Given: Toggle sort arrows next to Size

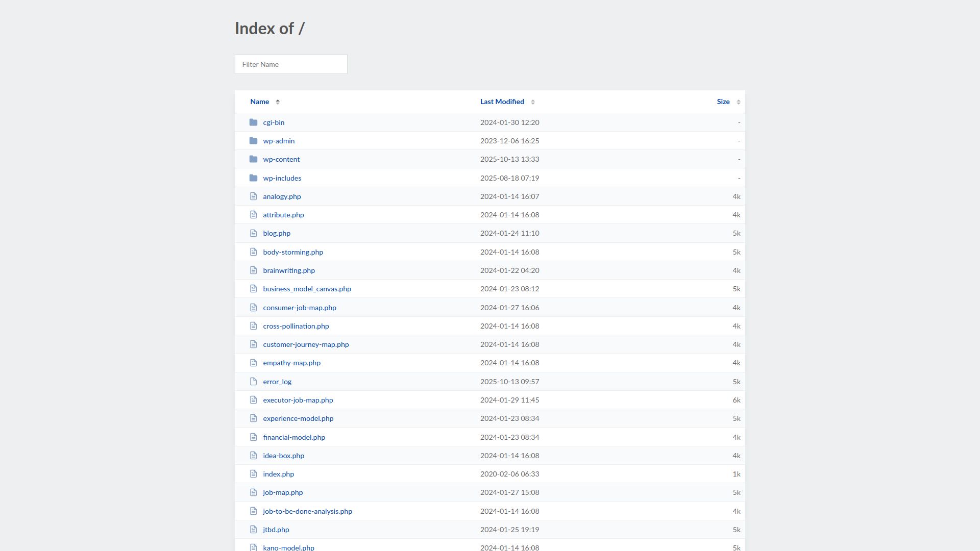Looking at the screenshot, I should pyautogui.click(x=739, y=102).
